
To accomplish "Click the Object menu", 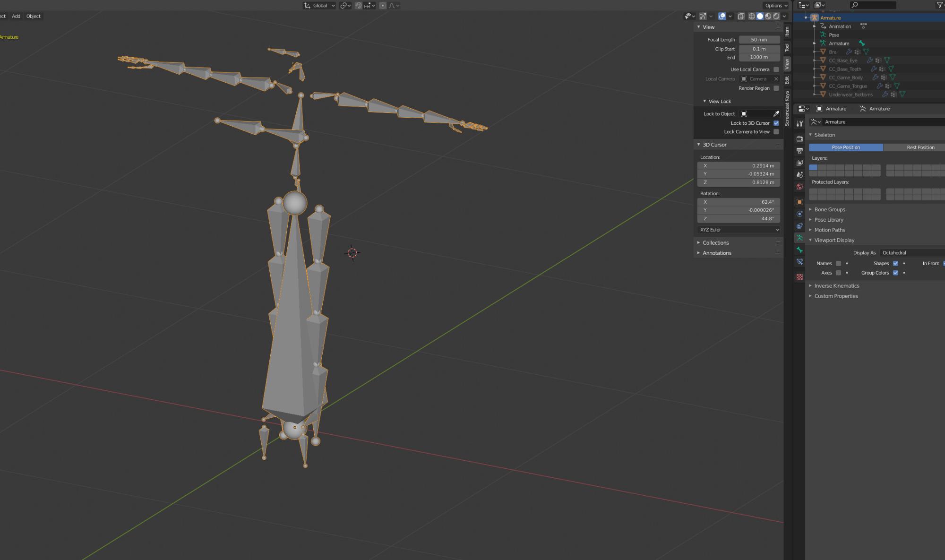I will point(34,16).
